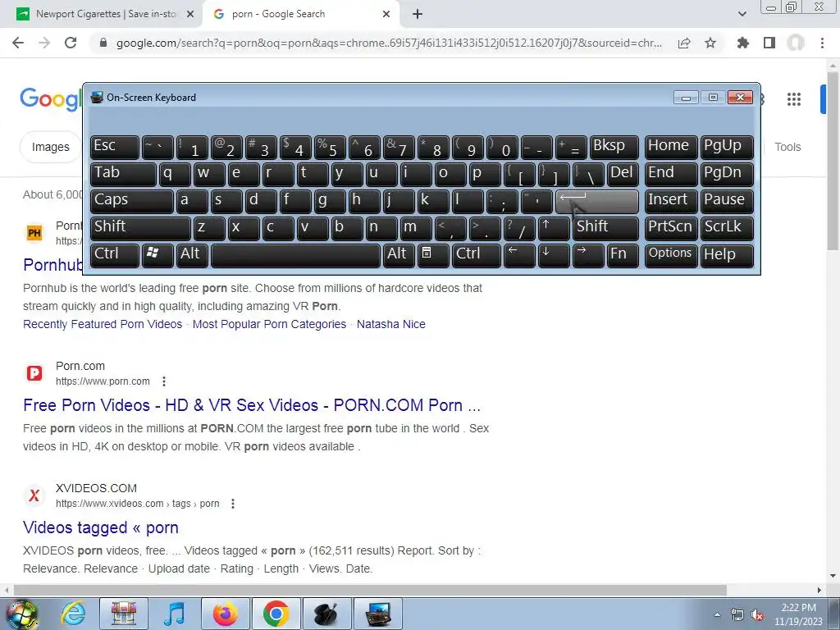Image resolution: width=840 pixels, height=630 pixels.
Task: Toggle the Fn key on the On-Screen Keyboard
Action: coord(623,256)
